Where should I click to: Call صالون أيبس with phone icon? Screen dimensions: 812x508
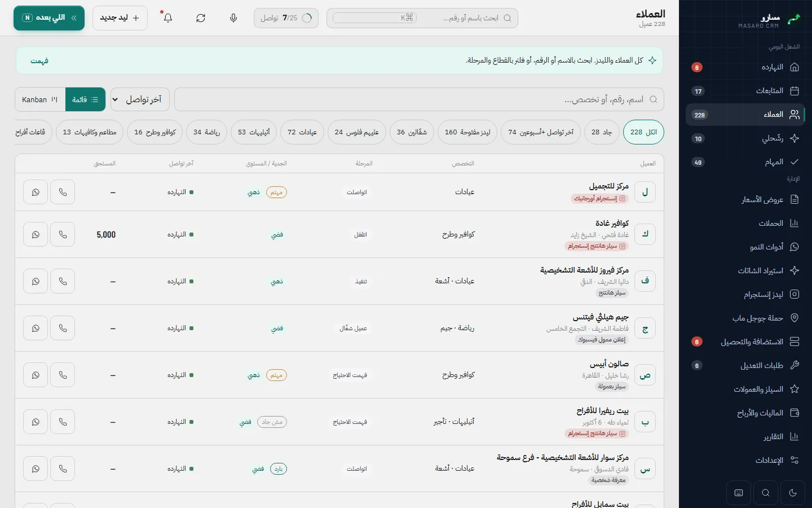coord(63,375)
